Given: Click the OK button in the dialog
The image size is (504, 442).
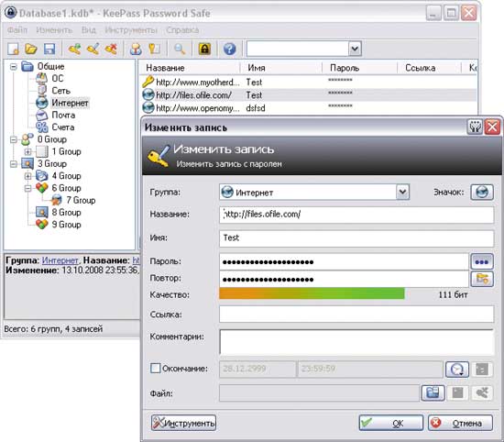Looking at the screenshot, I should (391, 423).
